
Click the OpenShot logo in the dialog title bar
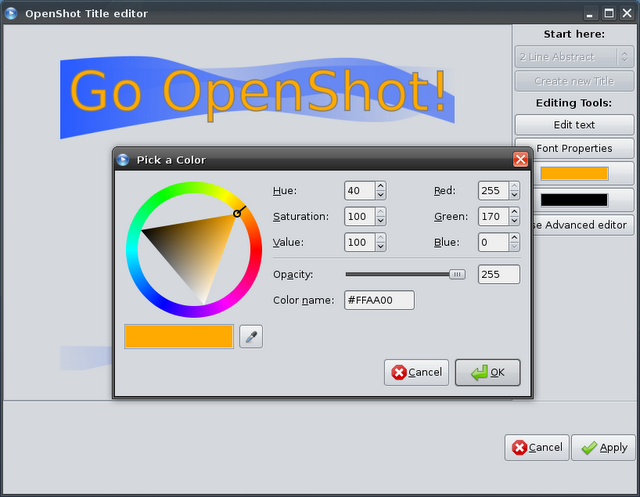pos(124,159)
